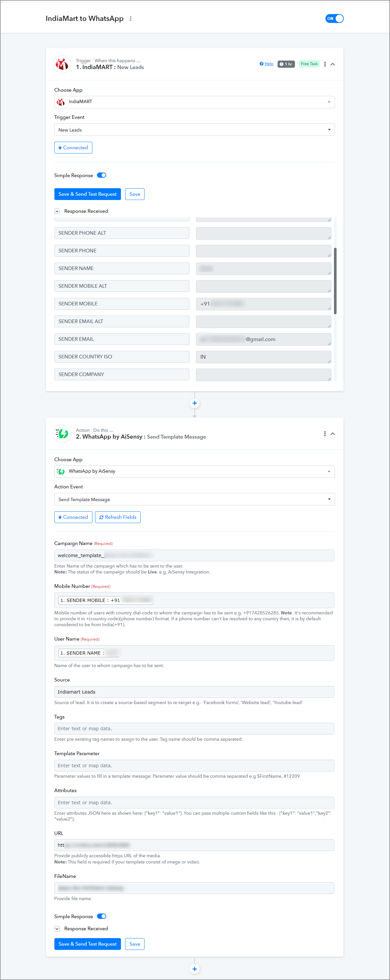Click the Campaign Name input field
This screenshot has height=980, width=390.
[x=194, y=555]
